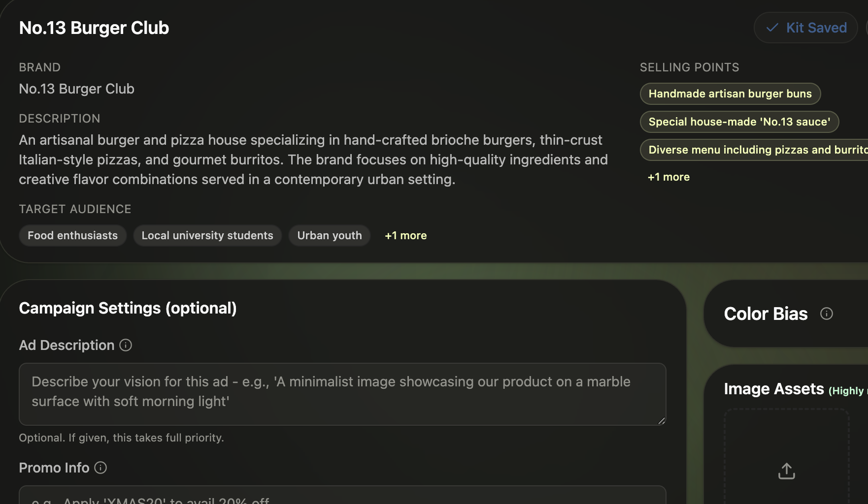Click the Image Assets upload dropzone

click(x=786, y=456)
